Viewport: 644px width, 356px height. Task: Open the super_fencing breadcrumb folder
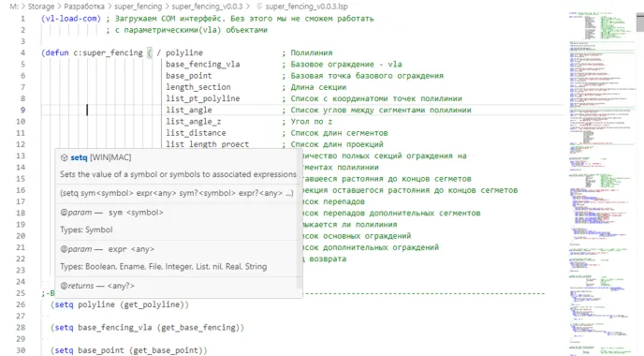click(x=138, y=7)
